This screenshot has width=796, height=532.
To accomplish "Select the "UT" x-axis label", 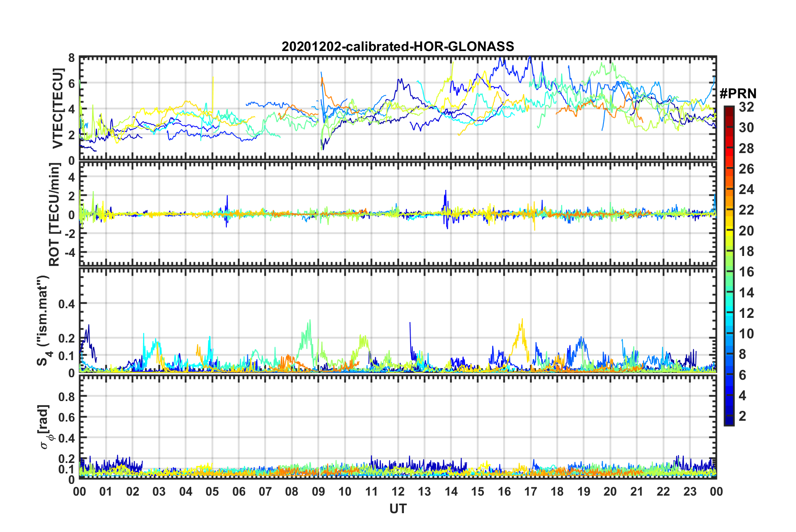I will coord(398,509).
